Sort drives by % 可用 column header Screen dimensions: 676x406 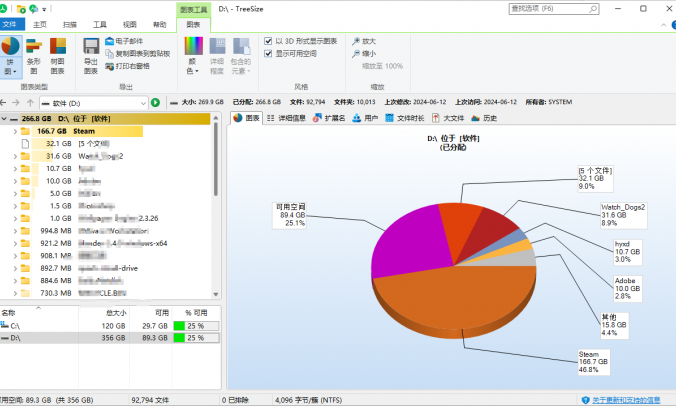(x=196, y=313)
